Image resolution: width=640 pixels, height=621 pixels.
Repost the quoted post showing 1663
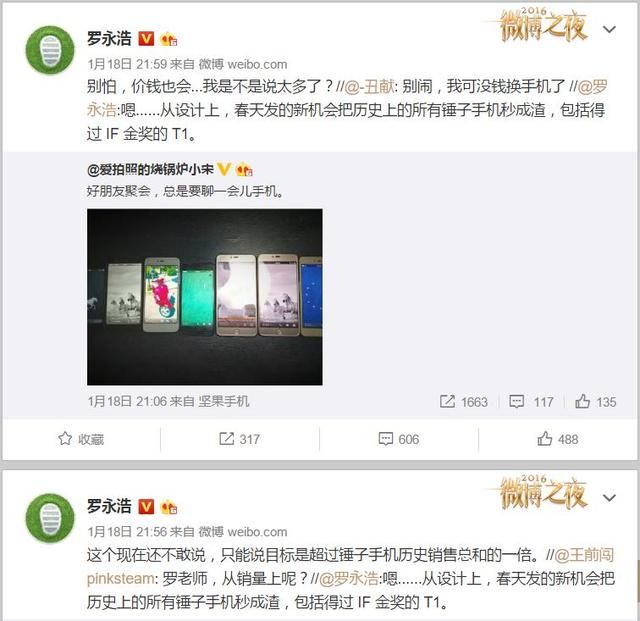point(464,402)
